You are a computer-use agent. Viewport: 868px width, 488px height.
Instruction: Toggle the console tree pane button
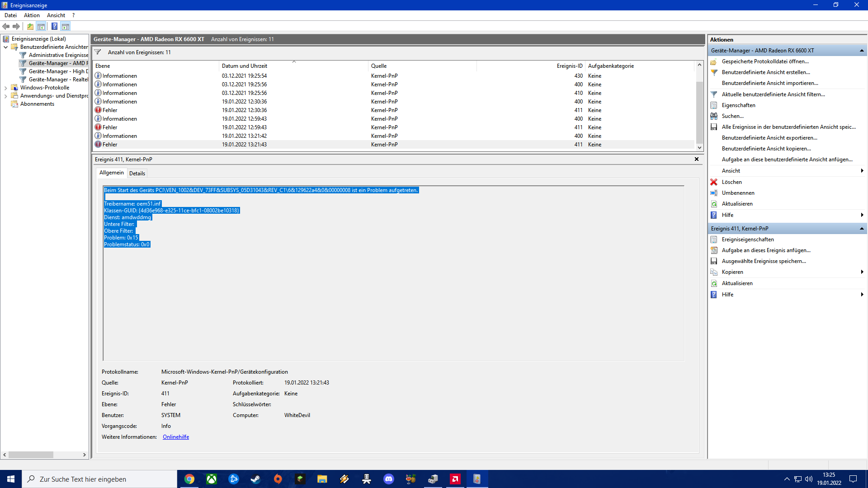[x=41, y=26]
